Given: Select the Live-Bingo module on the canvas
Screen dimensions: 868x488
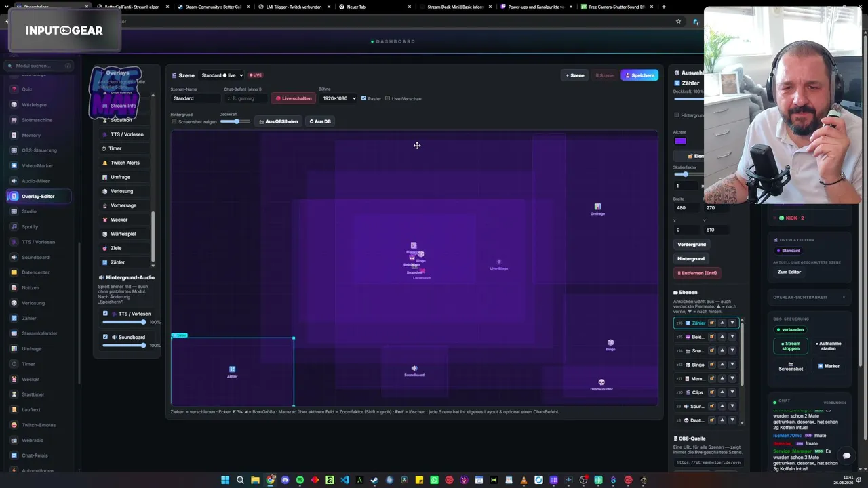Looking at the screenshot, I should pyautogui.click(x=499, y=264).
